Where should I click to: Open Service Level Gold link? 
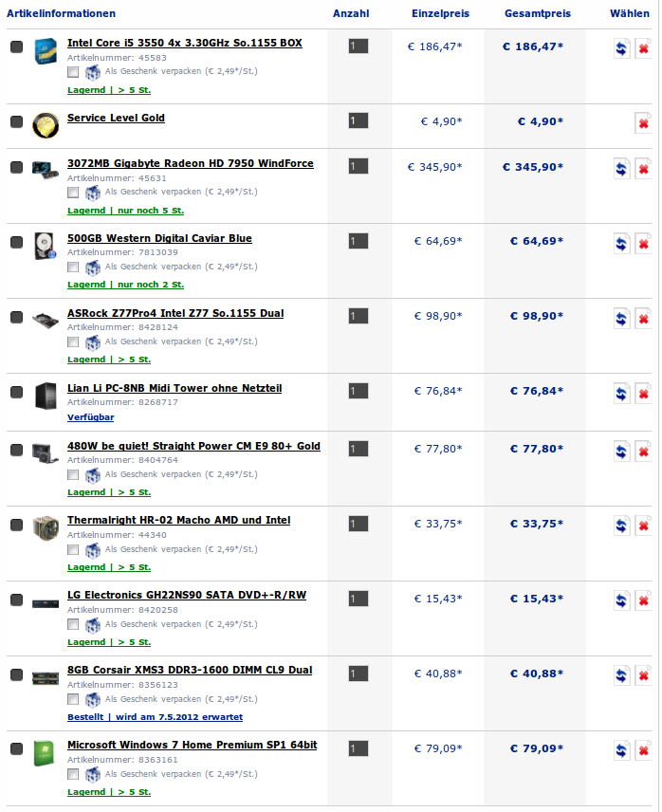[116, 118]
